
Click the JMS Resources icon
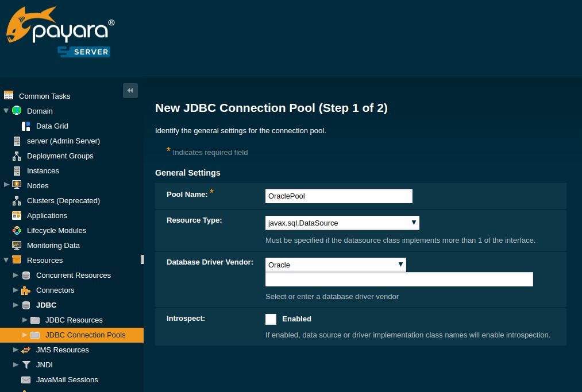(x=26, y=350)
